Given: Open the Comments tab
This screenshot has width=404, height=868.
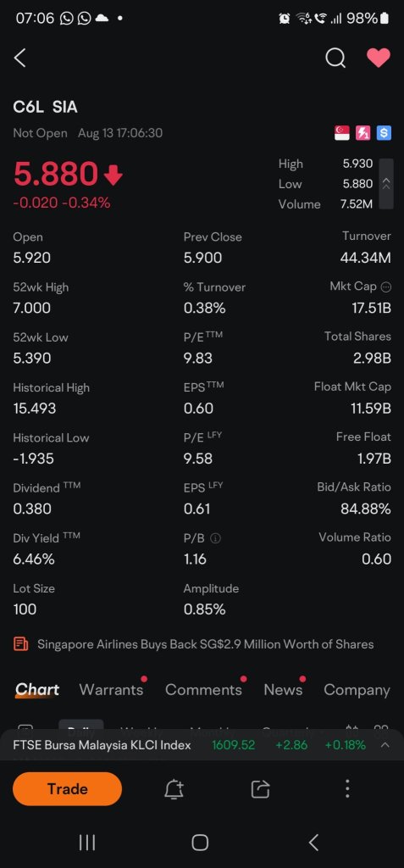Looking at the screenshot, I should 203,690.
